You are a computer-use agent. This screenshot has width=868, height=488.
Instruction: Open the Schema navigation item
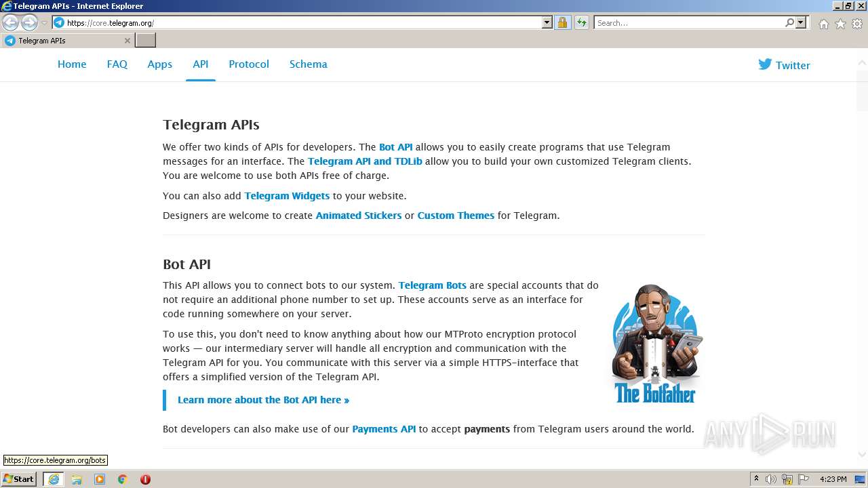[x=309, y=64]
